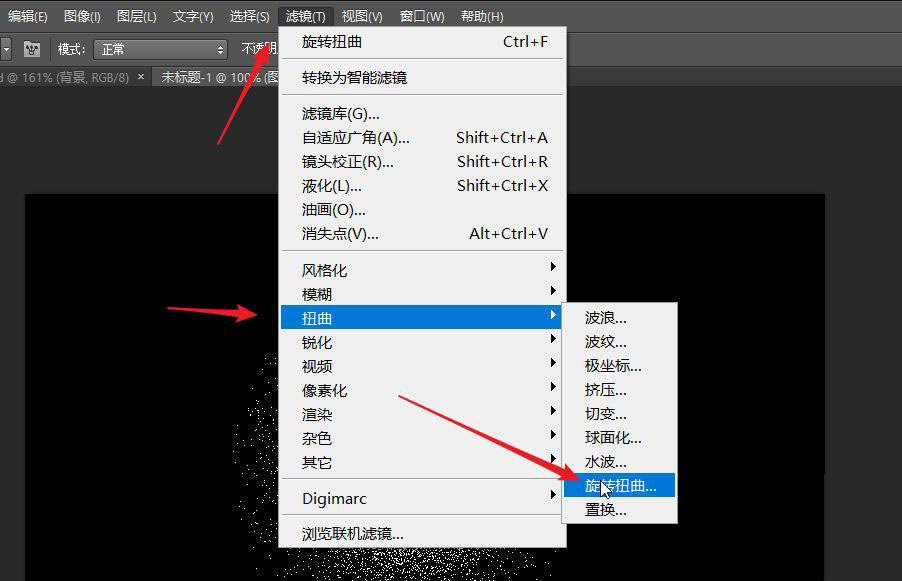Expand the highlighted 扭曲 submenu
The height and width of the screenshot is (581, 902).
(421, 318)
